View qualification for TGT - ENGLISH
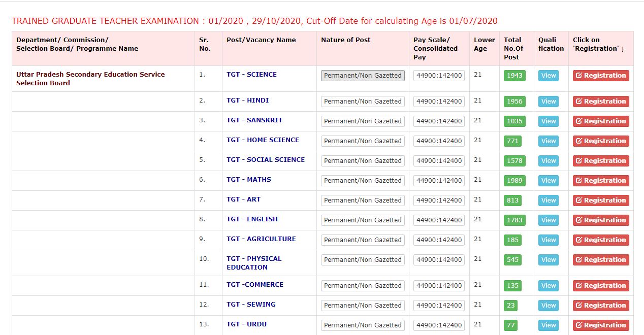 (549, 220)
